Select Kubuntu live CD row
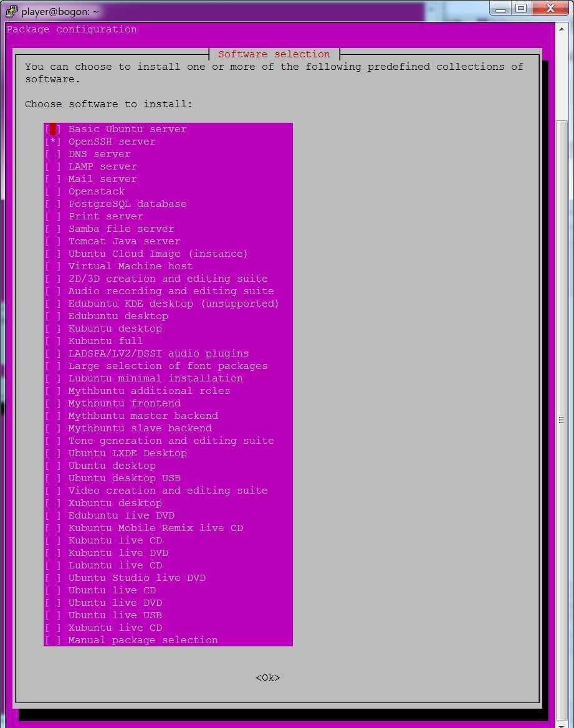 [168, 540]
